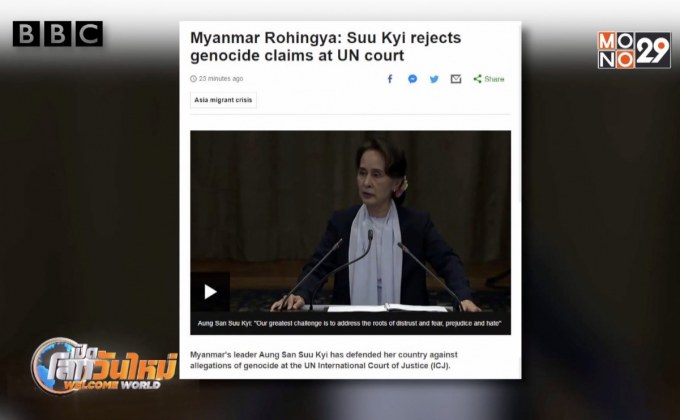Click the number 29 in channel logo
The height and width of the screenshot is (420, 680).
[x=653, y=50]
